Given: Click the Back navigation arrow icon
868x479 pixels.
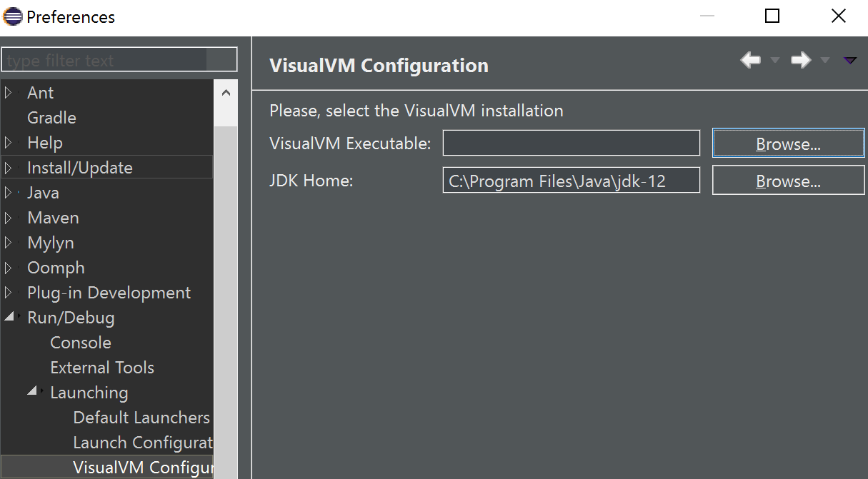Looking at the screenshot, I should tap(750, 61).
